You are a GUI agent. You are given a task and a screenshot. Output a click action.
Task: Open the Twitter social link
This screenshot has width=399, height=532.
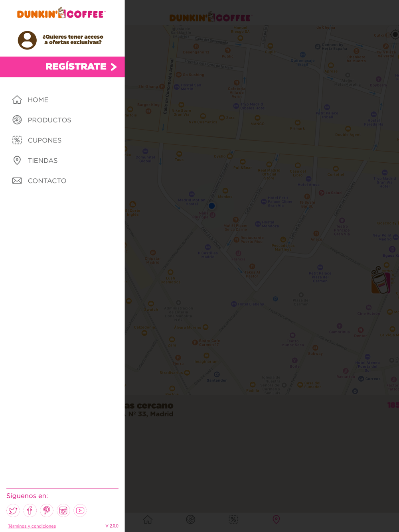click(x=13, y=510)
